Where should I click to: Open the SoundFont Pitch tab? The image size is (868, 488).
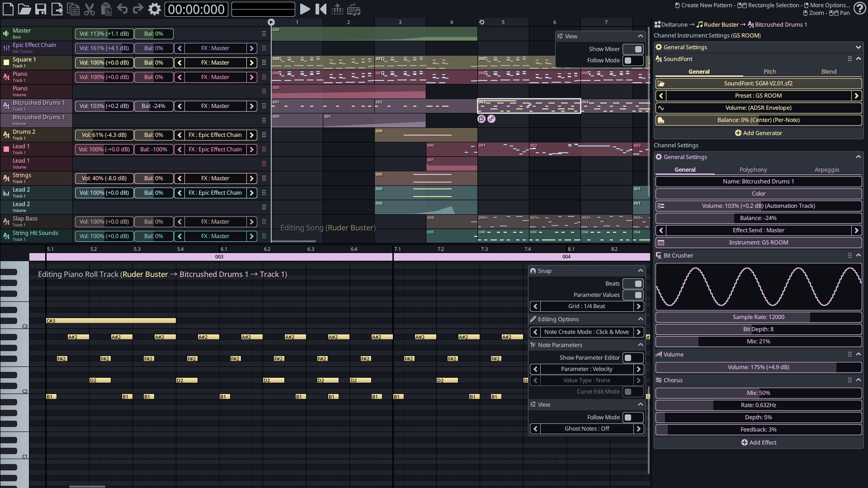tap(769, 71)
